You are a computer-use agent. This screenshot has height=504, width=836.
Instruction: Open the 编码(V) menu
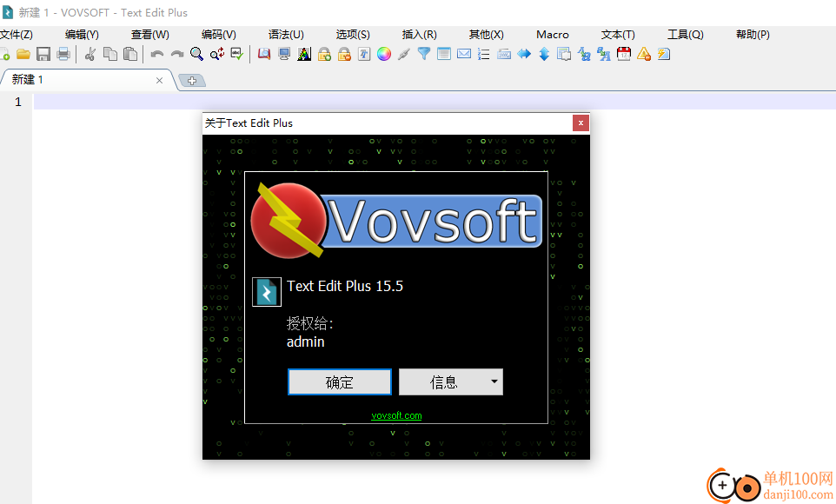point(219,35)
